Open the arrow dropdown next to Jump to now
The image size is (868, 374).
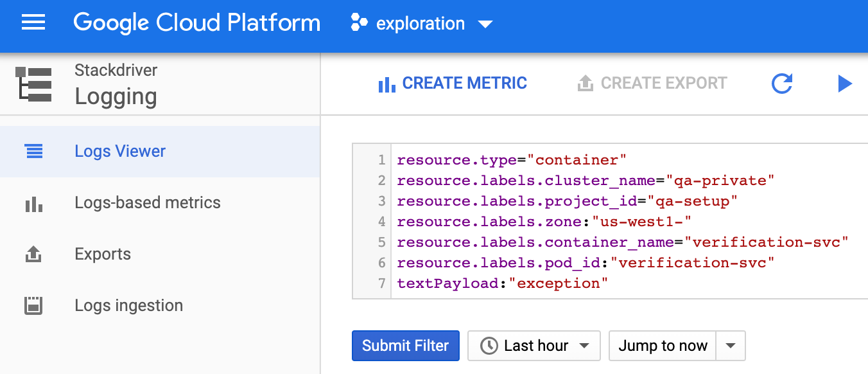(731, 346)
